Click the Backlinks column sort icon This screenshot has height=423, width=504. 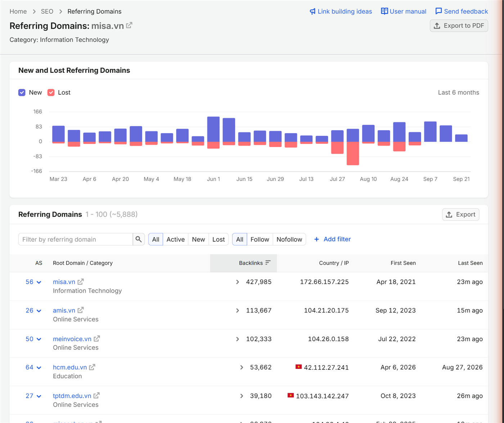(x=268, y=263)
